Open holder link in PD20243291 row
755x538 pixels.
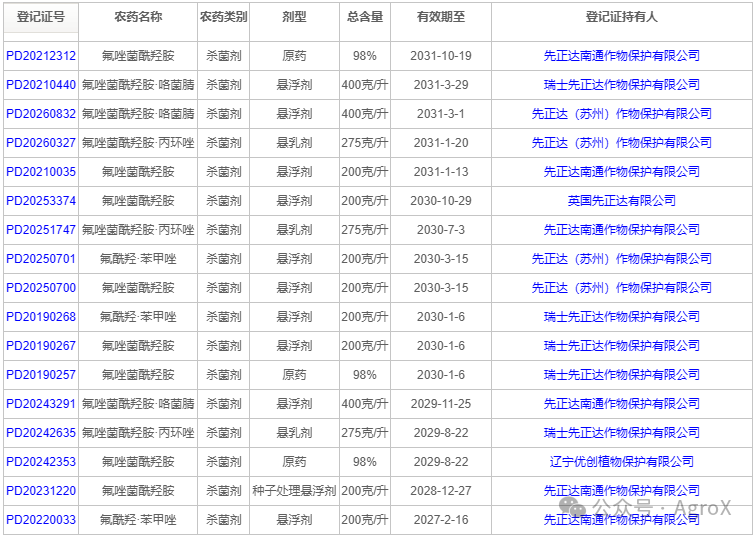click(622, 404)
